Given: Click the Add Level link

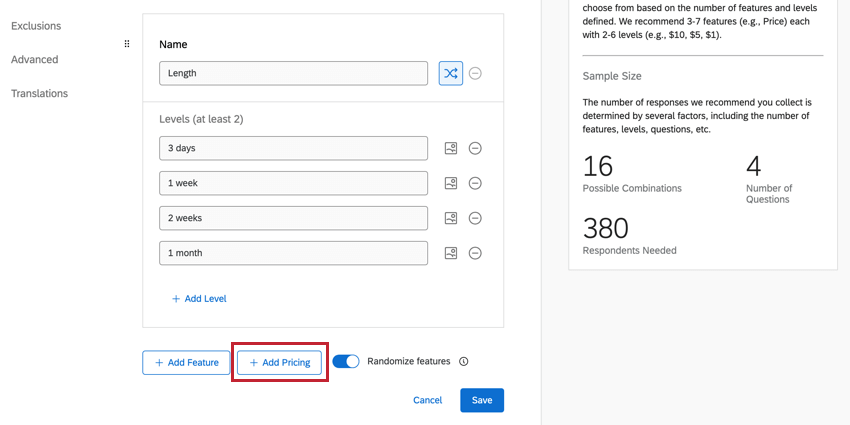Looking at the screenshot, I should tap(199, 298).
